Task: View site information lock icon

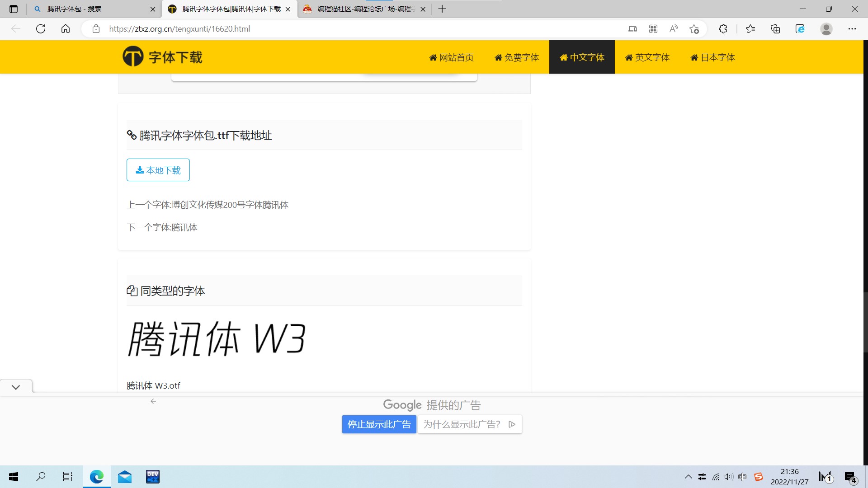Action: coord(96,29)
